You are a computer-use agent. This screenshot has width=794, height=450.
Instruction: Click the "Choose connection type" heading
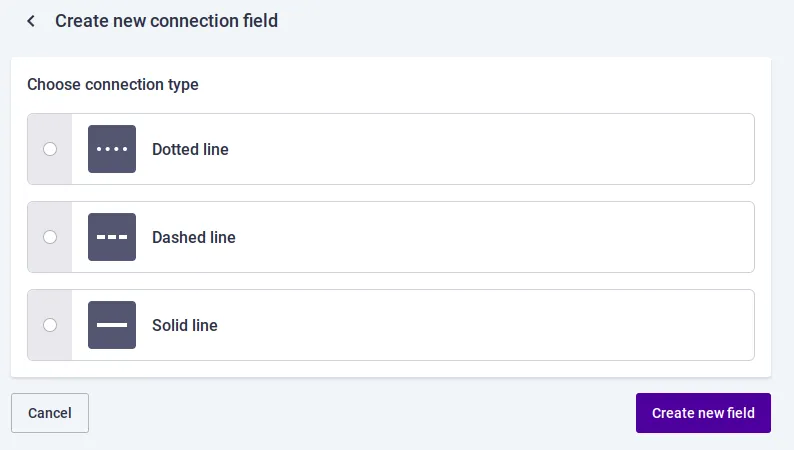(113, 85)
